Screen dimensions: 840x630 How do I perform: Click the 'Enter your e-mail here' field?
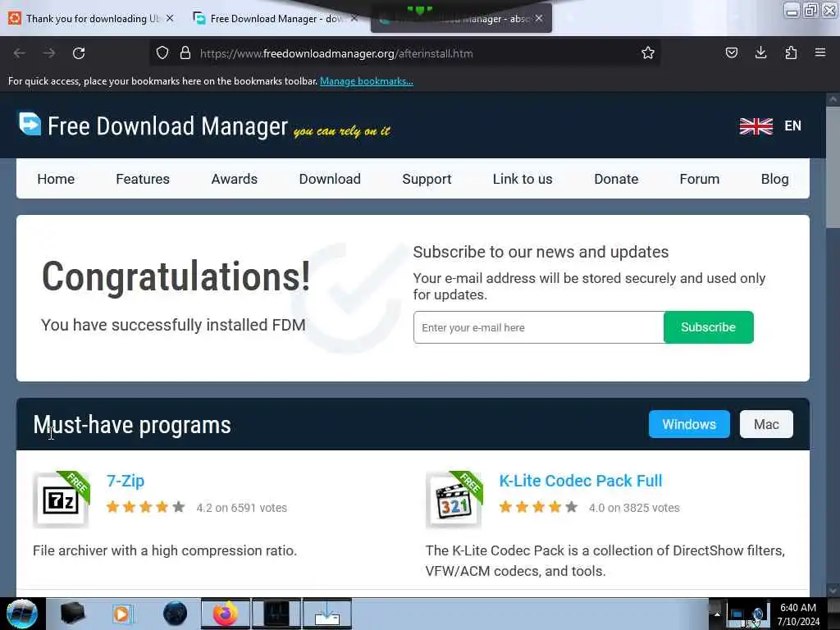(x=538, y=327)
